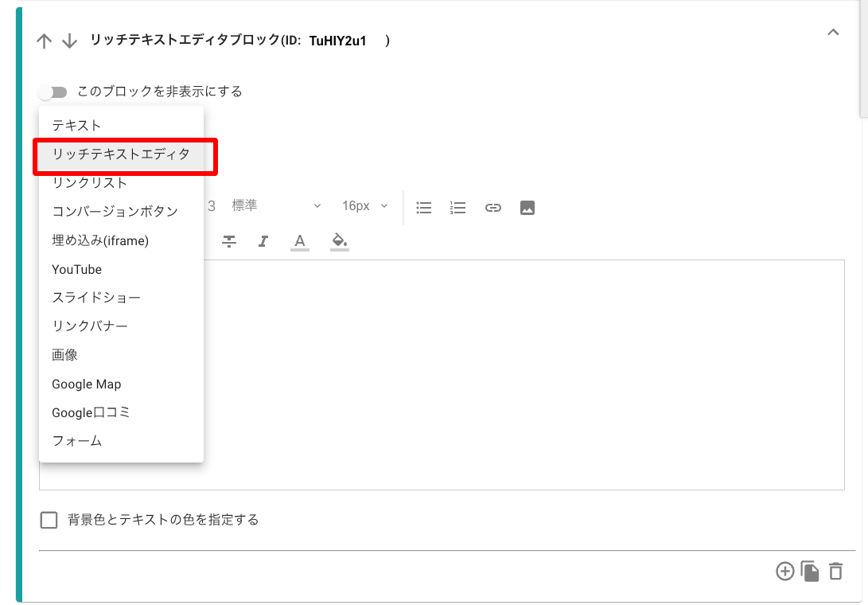Choose YouTube from the block type list
Image resolution: width=868 pixels, height=605 pixels.
pos(77,269)
